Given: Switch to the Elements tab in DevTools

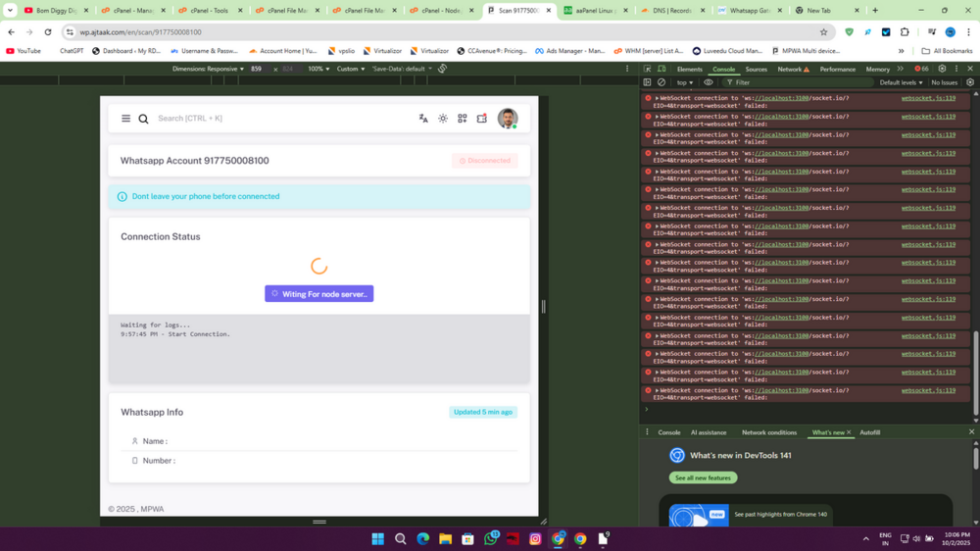Looking at the screenshot, I should [689, 70].
